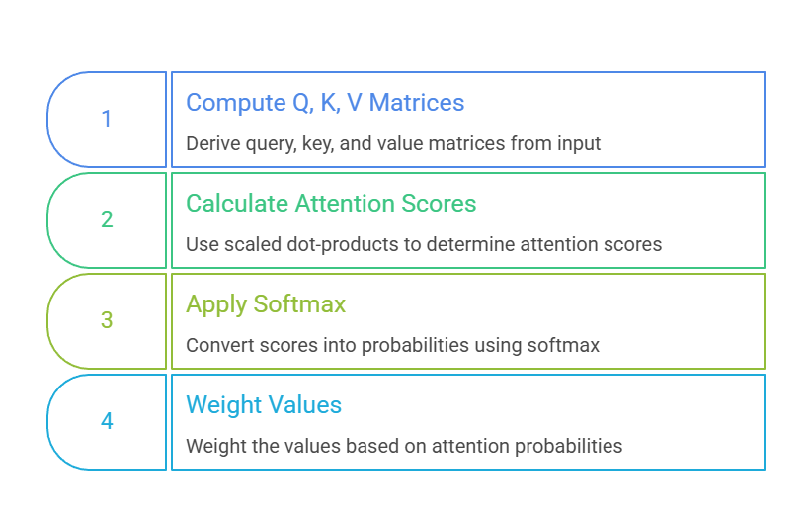Click the 'Use scaled dot-products' description line
This screenshot has width=812, height=517.
pos(424,244)
